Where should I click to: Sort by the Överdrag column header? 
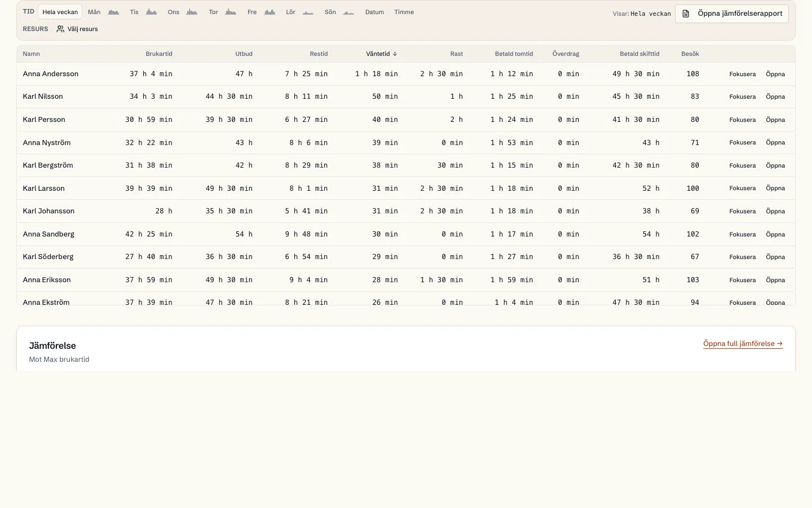click(566, 54)
